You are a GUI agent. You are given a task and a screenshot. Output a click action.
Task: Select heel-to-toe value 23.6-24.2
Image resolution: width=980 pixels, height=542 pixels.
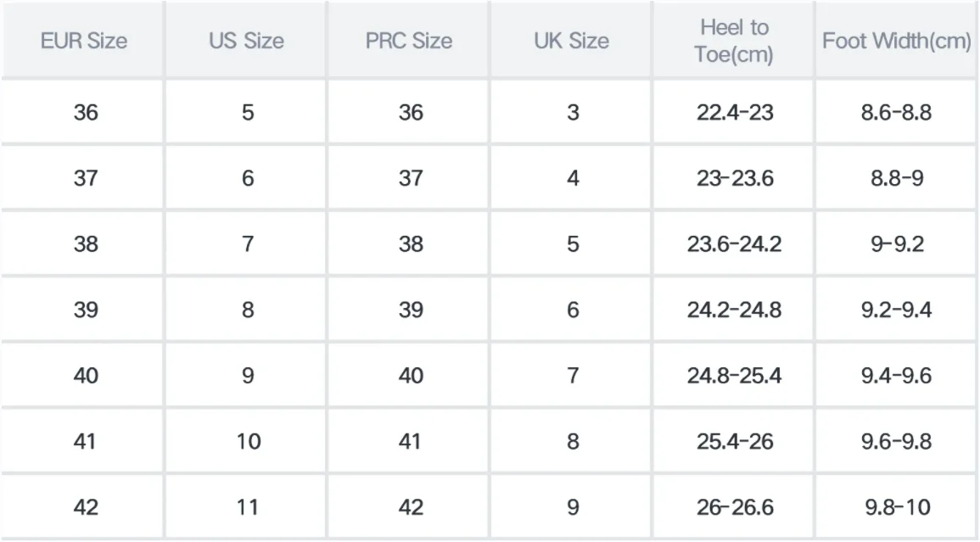coord(734,244)
